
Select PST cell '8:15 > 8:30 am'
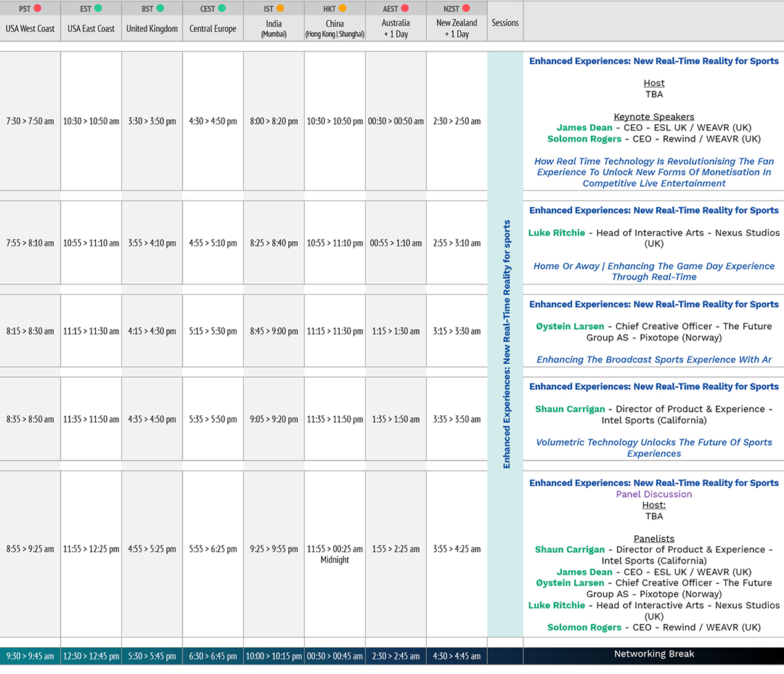30,330
